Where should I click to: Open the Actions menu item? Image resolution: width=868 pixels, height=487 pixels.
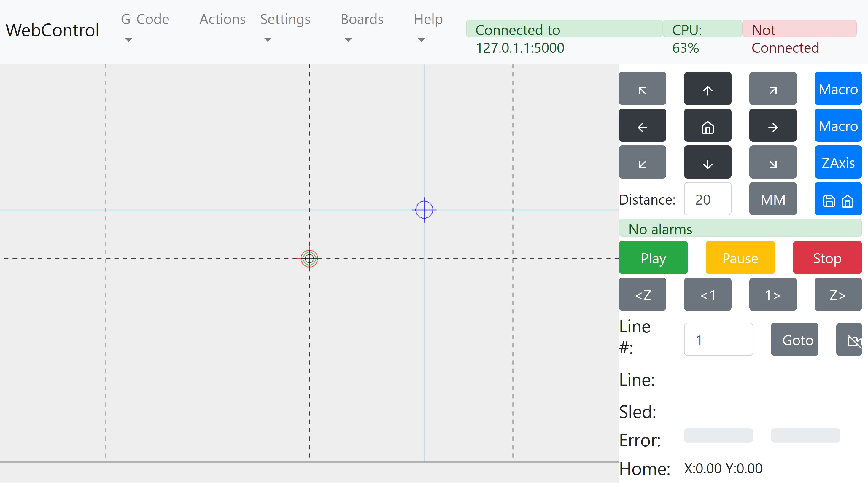click(x=222, y=19)
